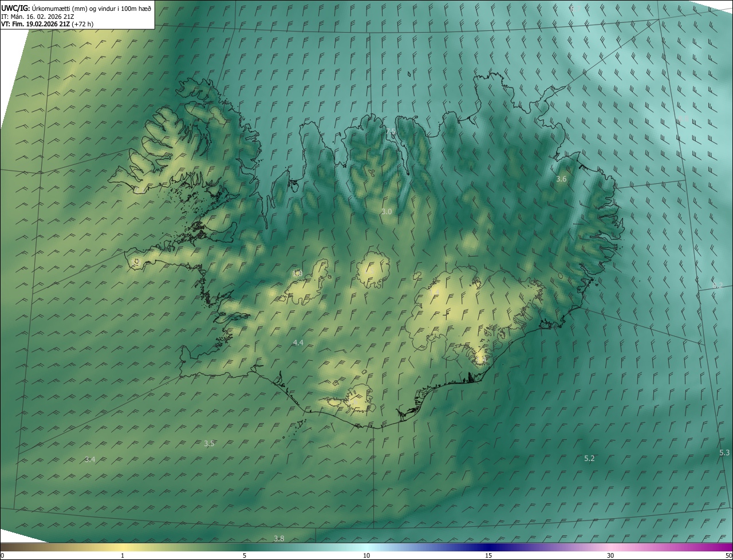Viewport: 733px width, 560px height.
Task: Click the '3.5' value label over the ocean
Action: pos(209,443)
